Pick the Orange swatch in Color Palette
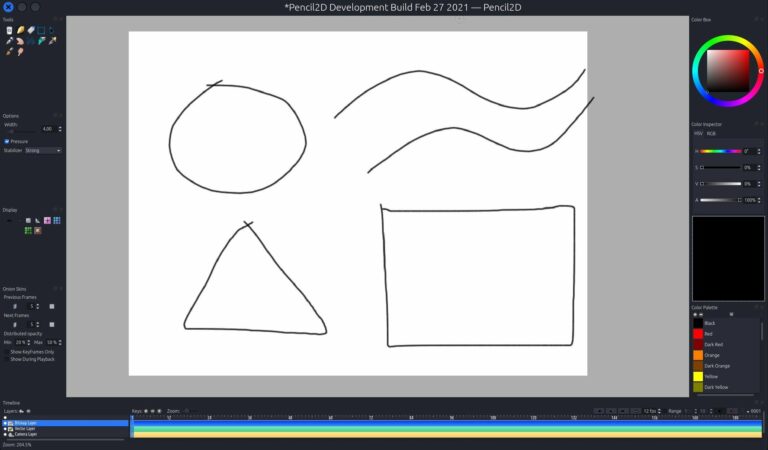The image size is (768, 450). (x=697, y=355)
